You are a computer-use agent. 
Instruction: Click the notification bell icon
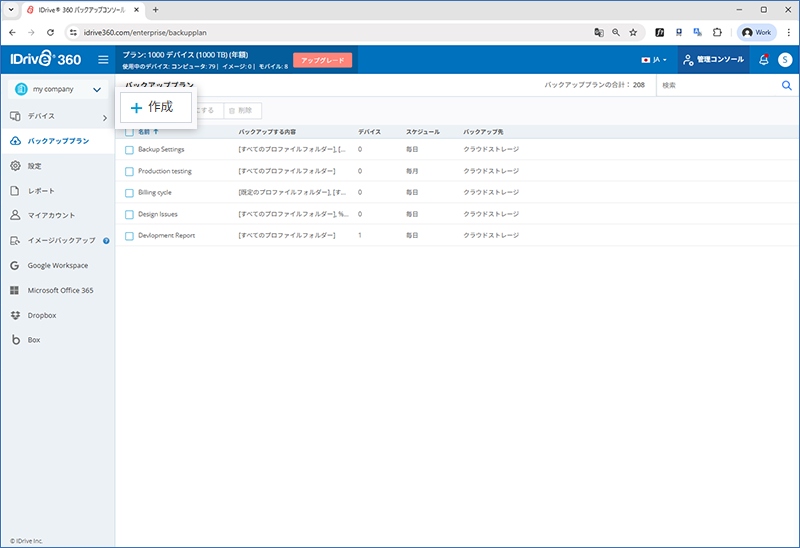[764, 60]
